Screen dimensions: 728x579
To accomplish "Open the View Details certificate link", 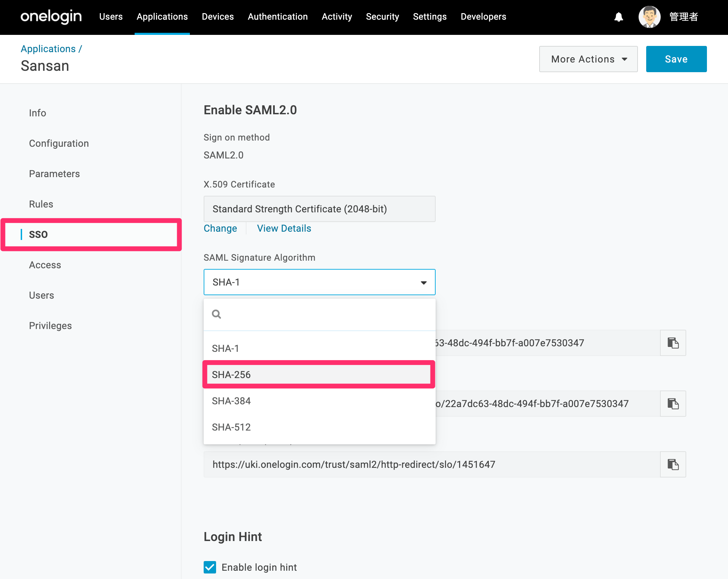I will pyautogui.click(x=284, y=228).
